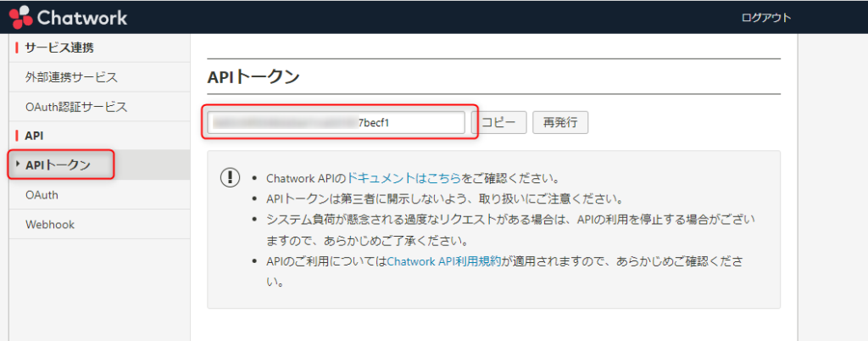Click the APIトークン page heading
Viewport: 868px width, 341px height.
(x=253, y=77)
